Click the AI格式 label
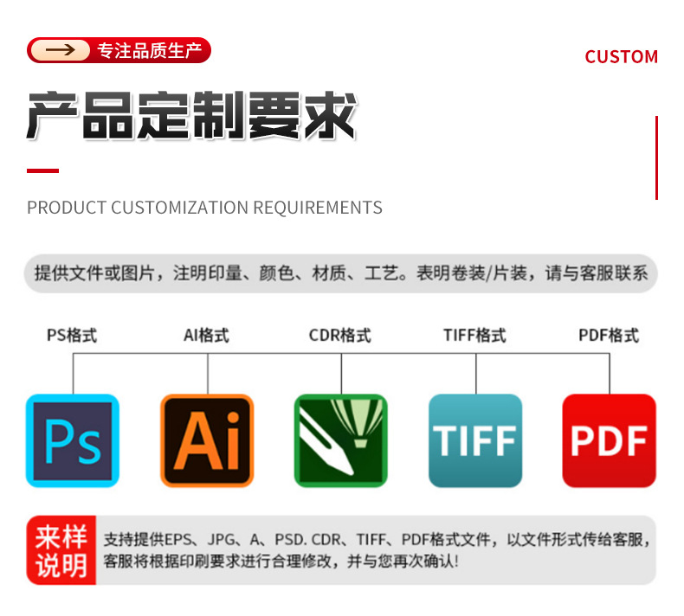This screenshot has height=616, width=684. 206,335
